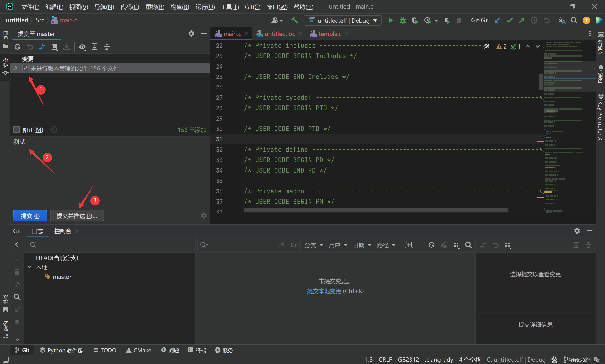Commit using green Git checkmark icon
This screenshot has width=605, height=364.
510,20
